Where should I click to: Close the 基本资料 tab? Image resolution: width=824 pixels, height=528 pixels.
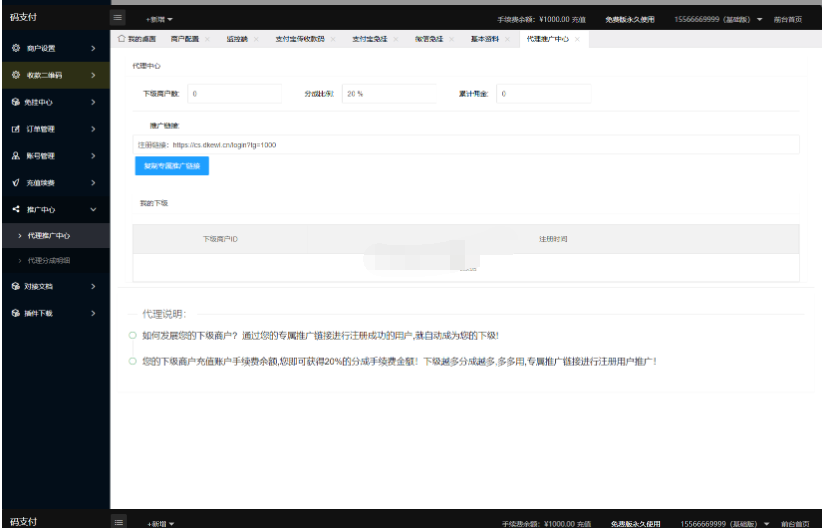507,39
